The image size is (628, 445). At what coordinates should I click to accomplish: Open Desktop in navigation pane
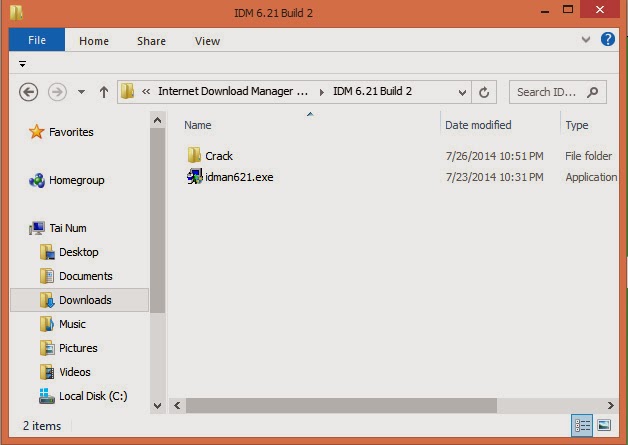(x=78, y=252)
